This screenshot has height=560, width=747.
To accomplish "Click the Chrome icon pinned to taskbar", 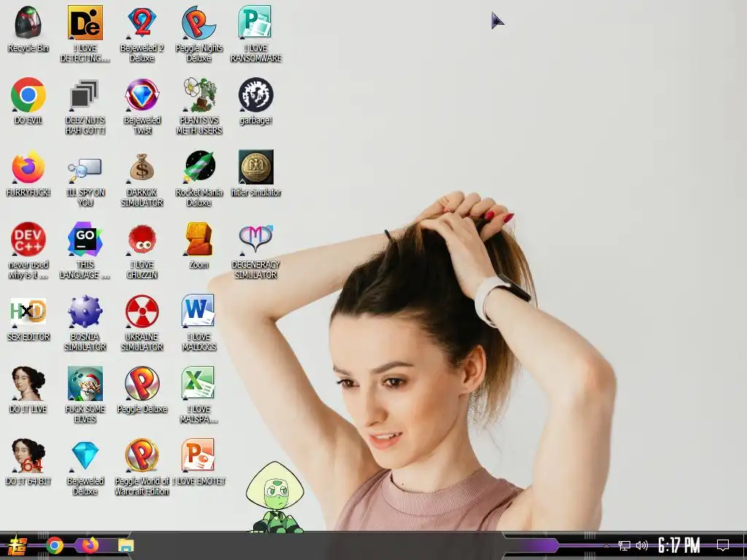I will click(54, 545).
